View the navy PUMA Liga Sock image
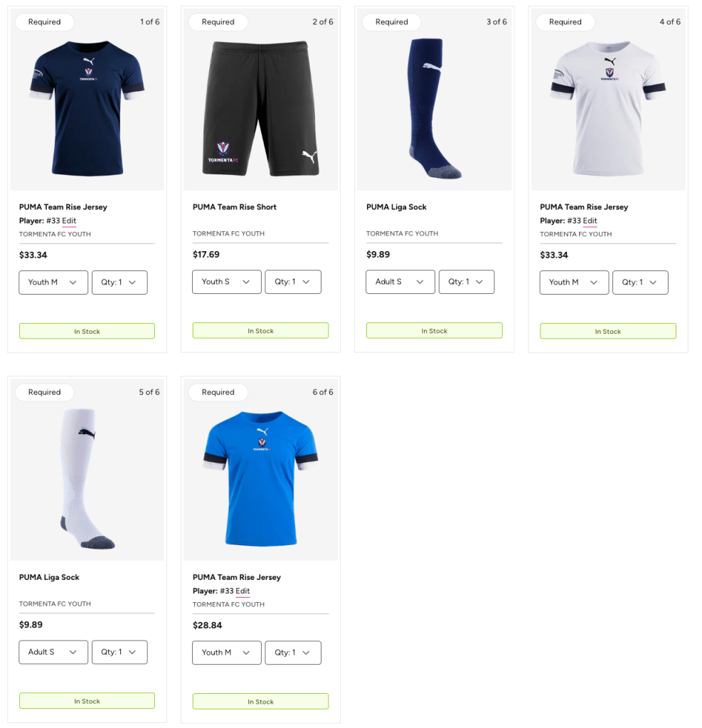This screenshot has width=702, height=728. 435,107
